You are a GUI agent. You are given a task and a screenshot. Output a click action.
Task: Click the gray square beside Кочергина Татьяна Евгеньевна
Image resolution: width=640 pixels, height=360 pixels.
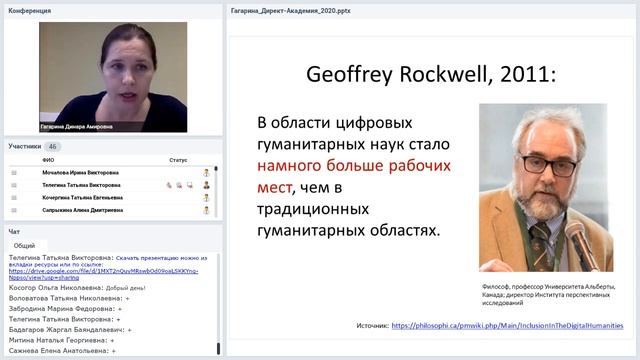(14, 198)
